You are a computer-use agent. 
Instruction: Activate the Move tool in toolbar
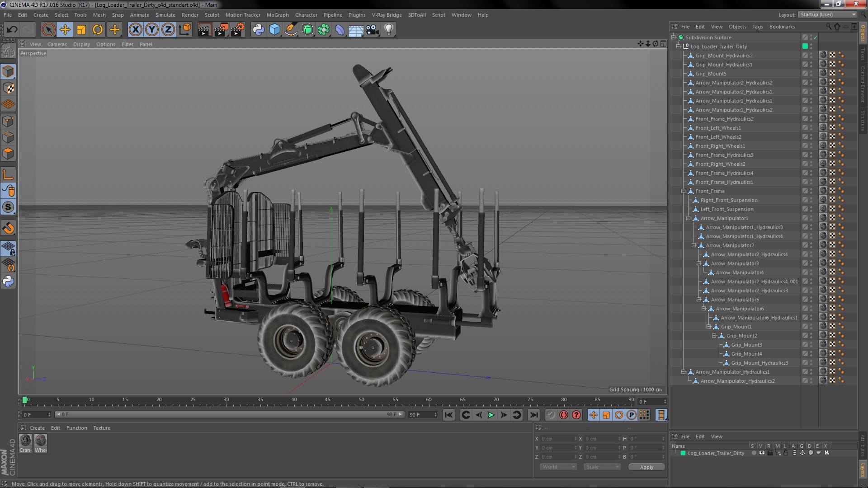click(x=65, y=30)
